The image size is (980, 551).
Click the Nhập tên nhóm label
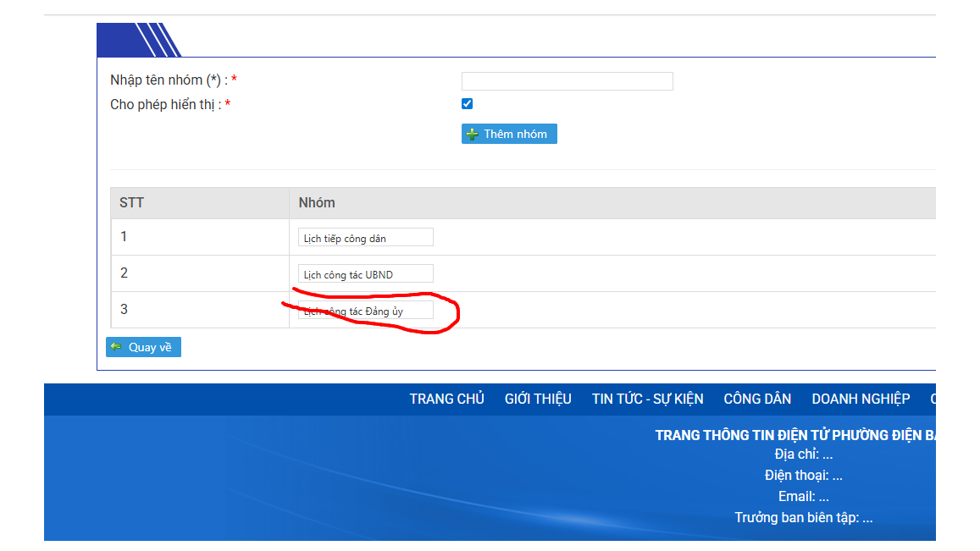(169, 80)
